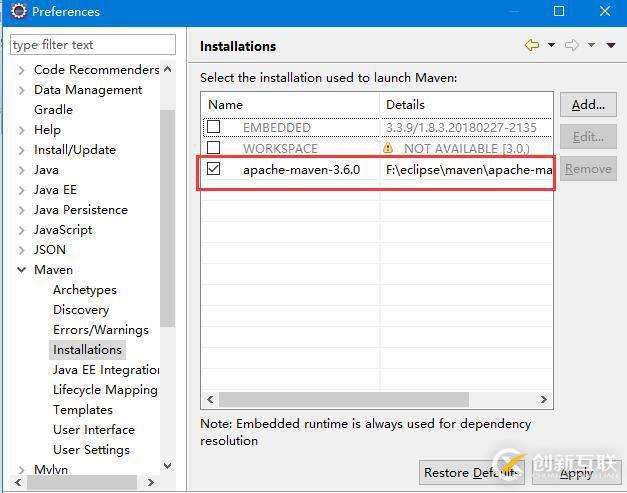The width and height of the screenshot is (627, 493).
Task: Click the table horizontal scroll right arrow
Action: click(x=543, y=399)
